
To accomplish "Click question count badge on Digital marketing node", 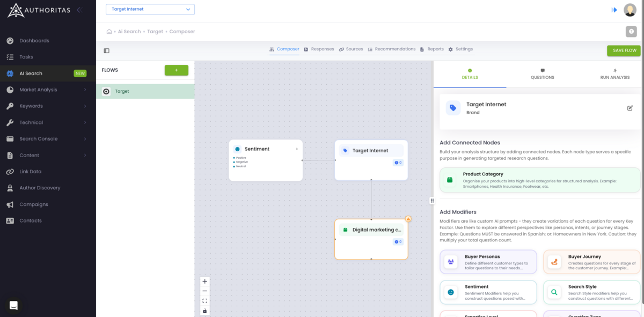I will click(x=398, y=242).
